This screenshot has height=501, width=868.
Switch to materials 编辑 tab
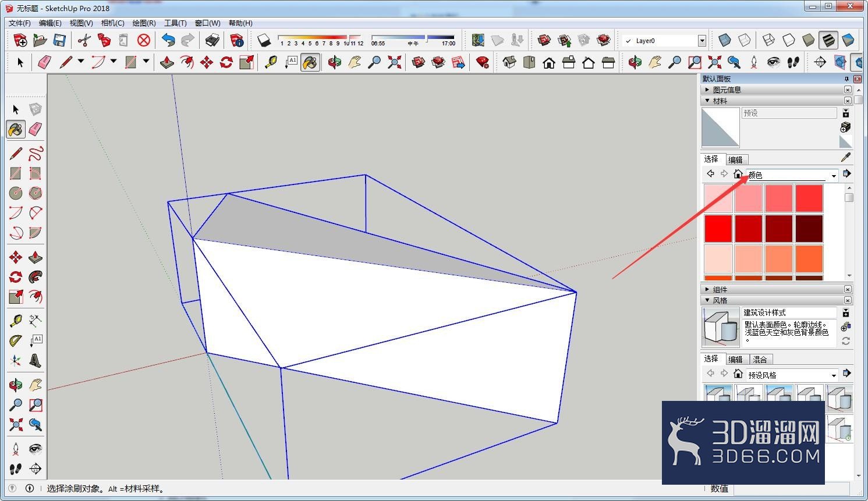click(736, 159)
